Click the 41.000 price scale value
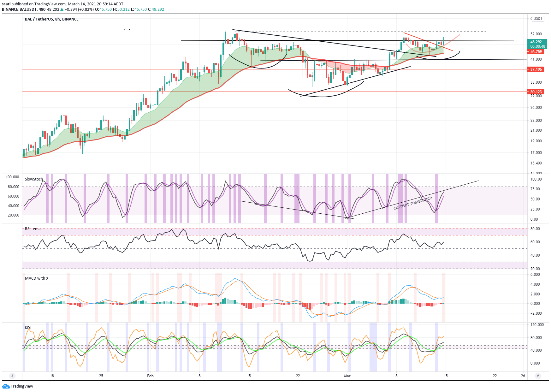Image resolution: width=551 pixels, height=392 pixels. tap(536, 59)
